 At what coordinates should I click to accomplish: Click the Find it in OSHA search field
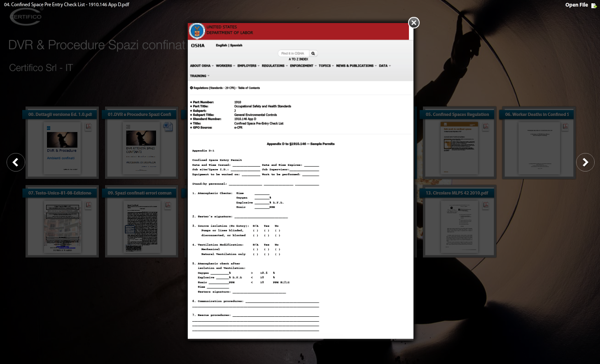pos(293,53)
